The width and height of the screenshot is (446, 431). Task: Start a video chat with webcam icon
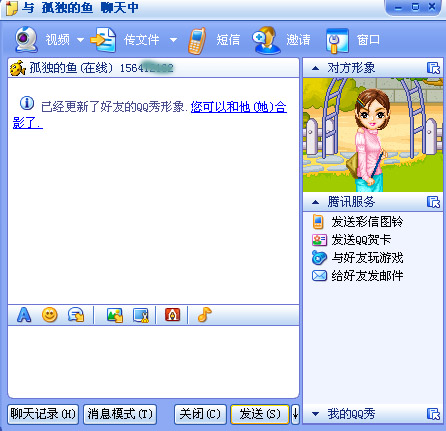(26, 39)
